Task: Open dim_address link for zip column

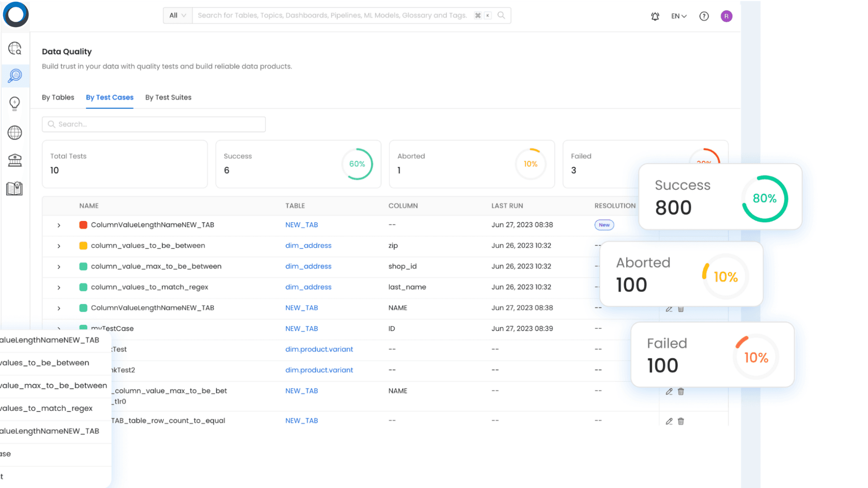Action: (308, 245)
